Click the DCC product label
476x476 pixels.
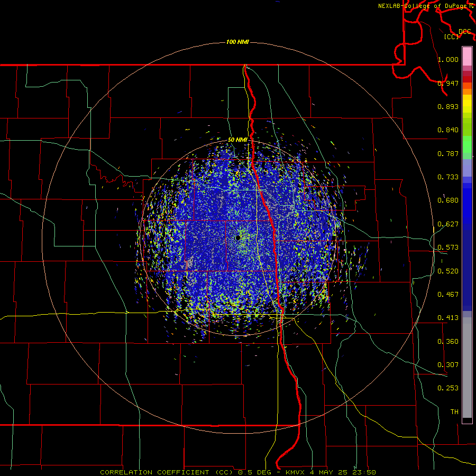(464, 32)
